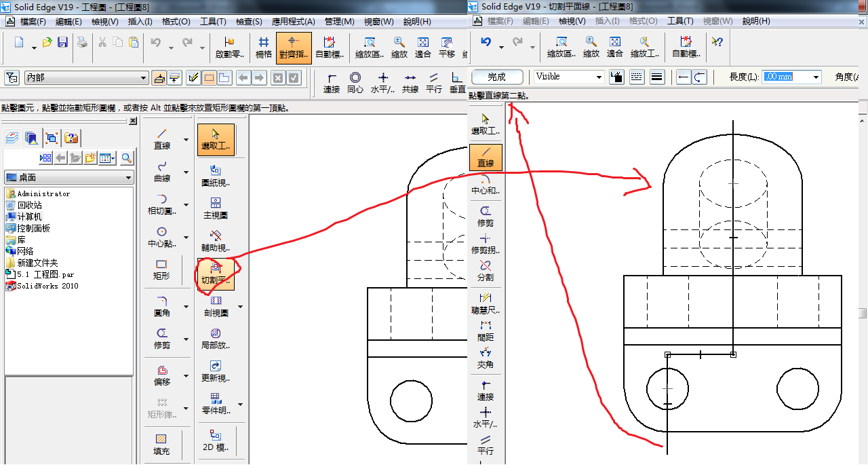The height and width of the screenshot is (465, 868).
Task: Click 啟動零 in the left toolbar
Action: (229, 48)
